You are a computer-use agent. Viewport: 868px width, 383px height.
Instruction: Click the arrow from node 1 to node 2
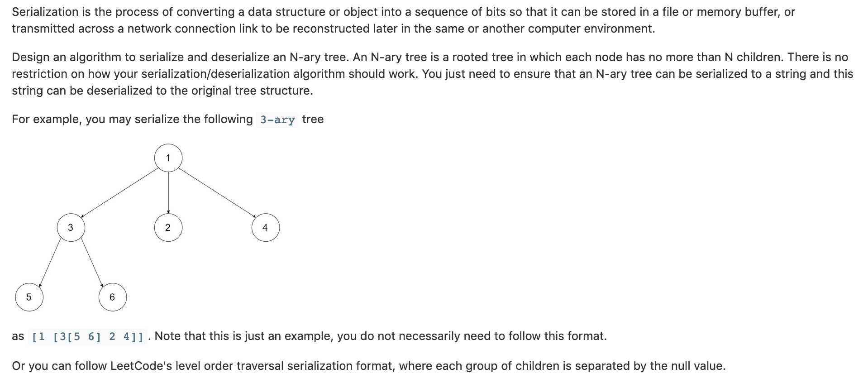pyautogui.click(x=168, y=192)
